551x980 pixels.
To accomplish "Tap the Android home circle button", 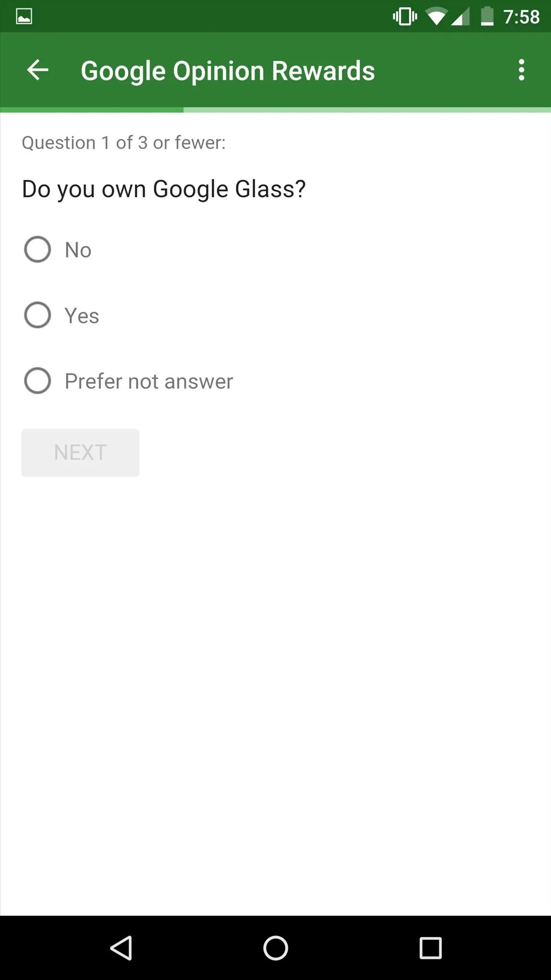I will [275, 948].
